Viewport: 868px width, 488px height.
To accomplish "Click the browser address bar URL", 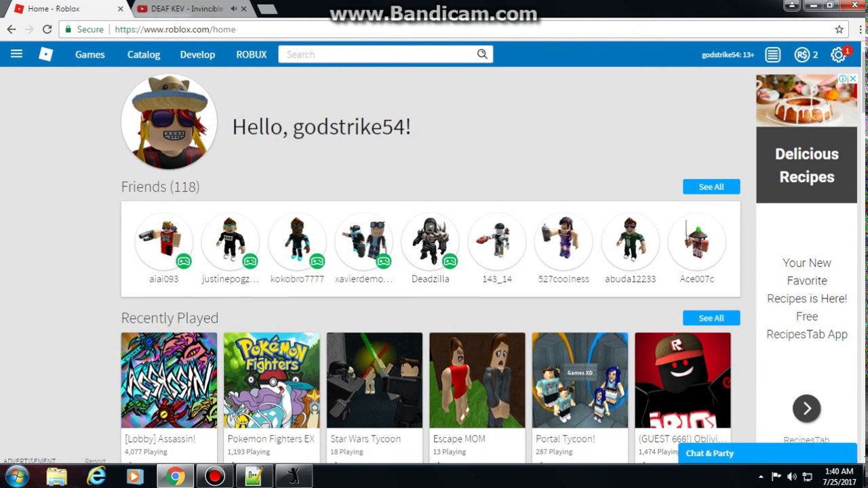I will pos(175,29).
